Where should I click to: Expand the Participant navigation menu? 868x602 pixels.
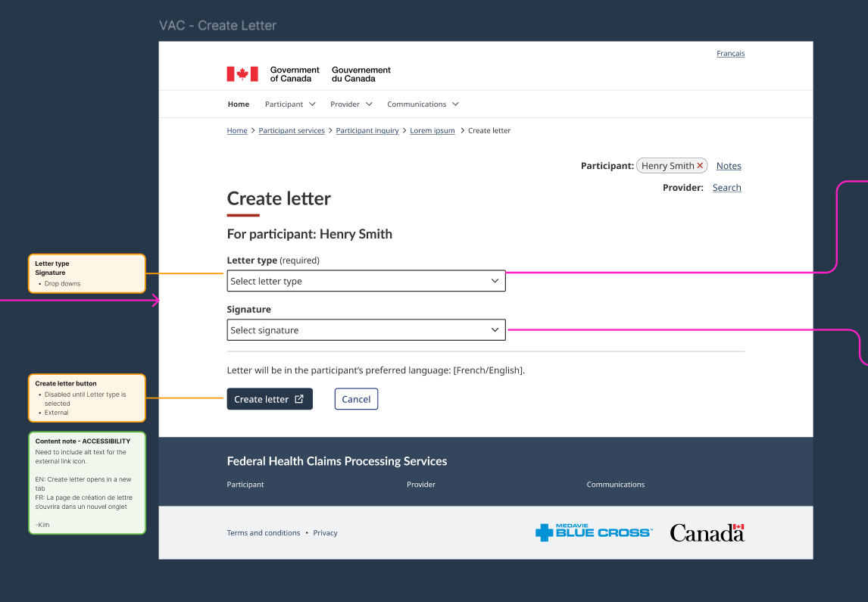coord(290,104)
